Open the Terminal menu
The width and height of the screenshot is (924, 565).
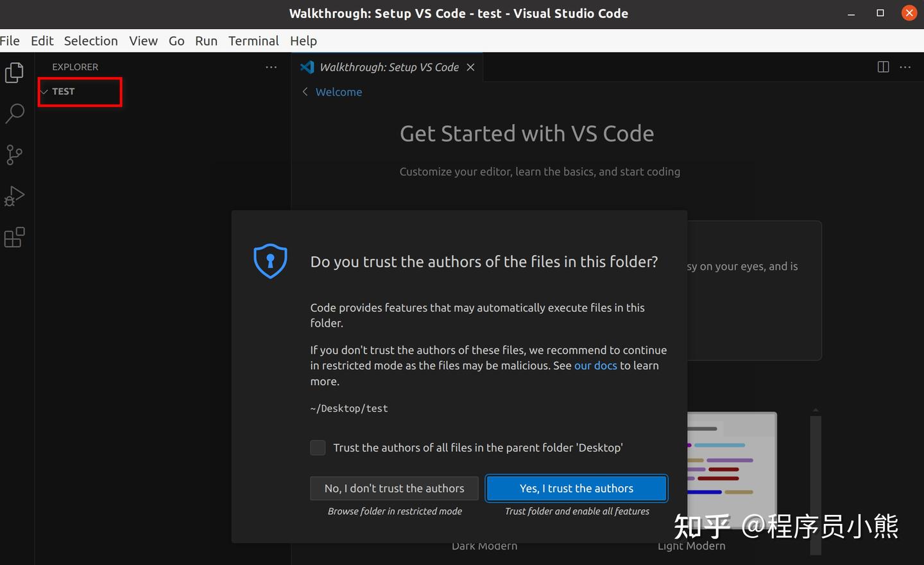pyautogui.click(x=253, y=41)
